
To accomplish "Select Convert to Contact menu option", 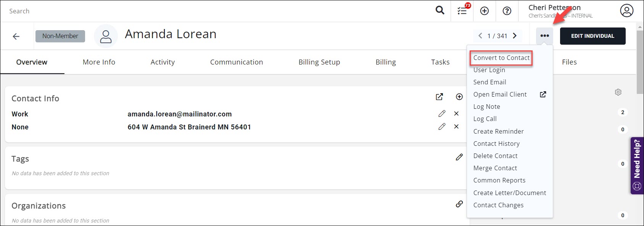I will [x=501, y=58].
